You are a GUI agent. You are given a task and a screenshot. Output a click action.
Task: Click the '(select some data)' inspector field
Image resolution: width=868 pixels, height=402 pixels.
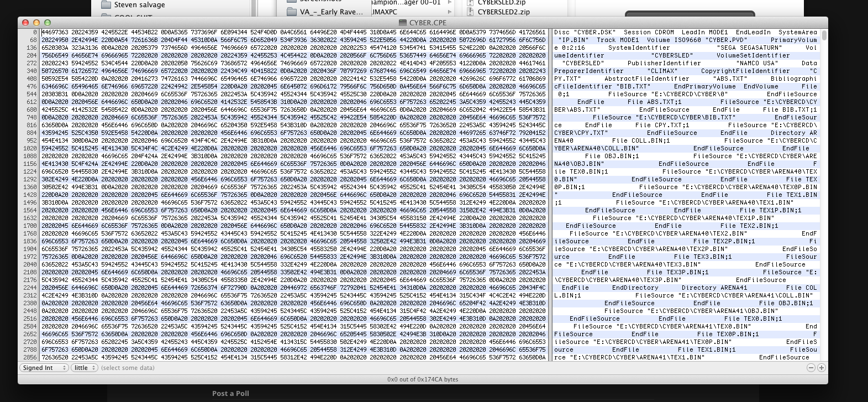(128, 368)
